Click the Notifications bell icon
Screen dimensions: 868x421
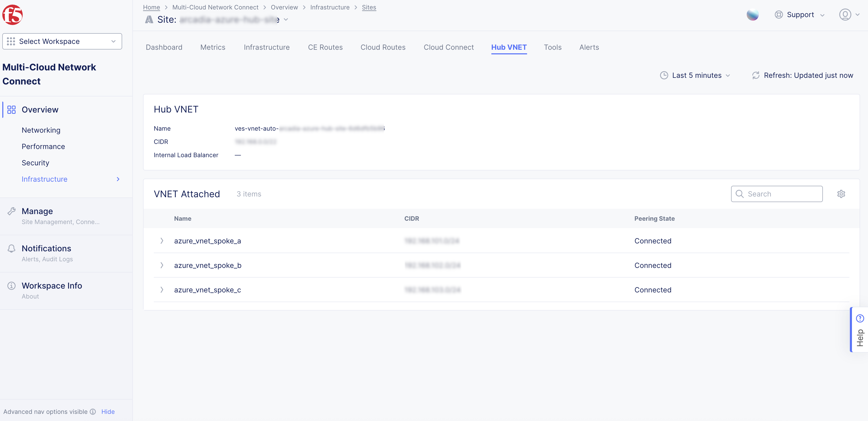coord(11,249)
